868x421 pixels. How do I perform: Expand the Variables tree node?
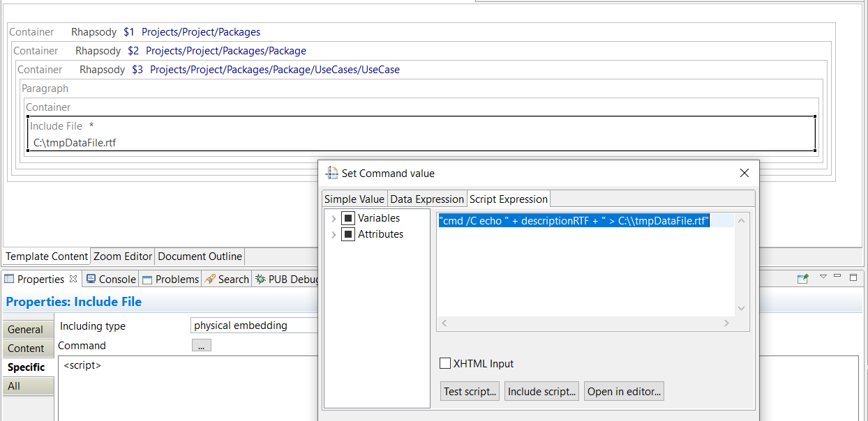(x=334, y=219)
